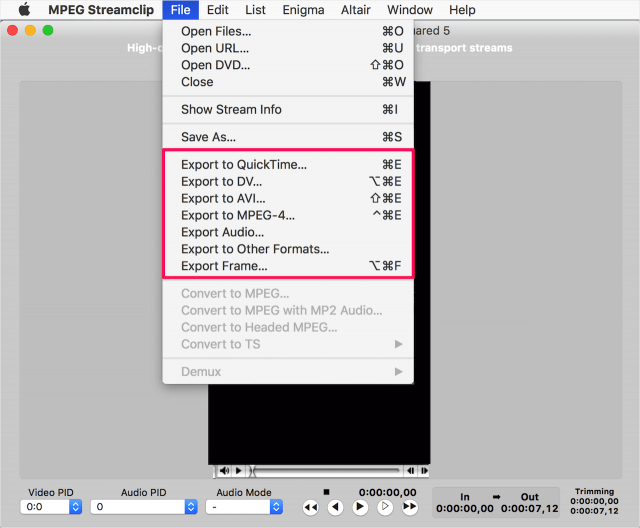Image resolution: width=640 pixels, height=528 pixels.
Task: Open the Apple menu
Action: tap(24, 9)
